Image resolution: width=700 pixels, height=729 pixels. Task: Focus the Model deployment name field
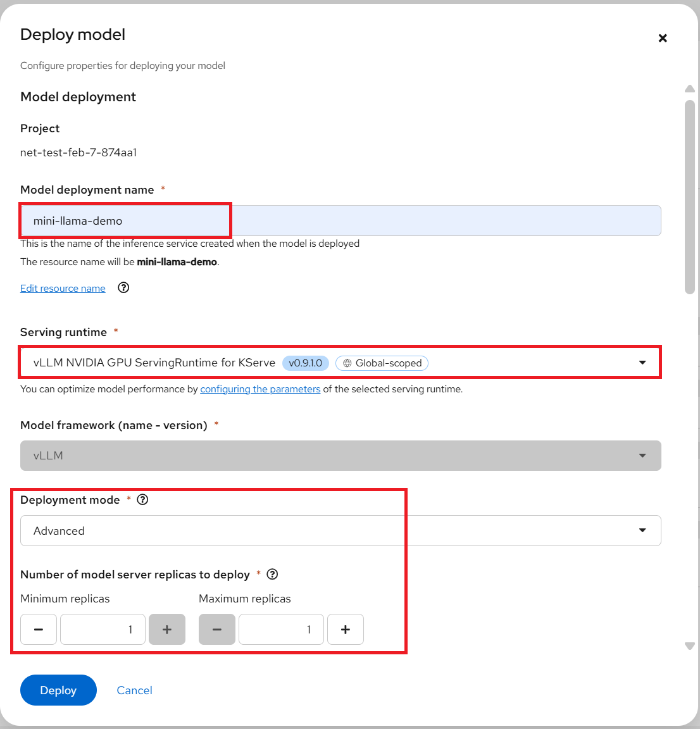coord(341,221)
